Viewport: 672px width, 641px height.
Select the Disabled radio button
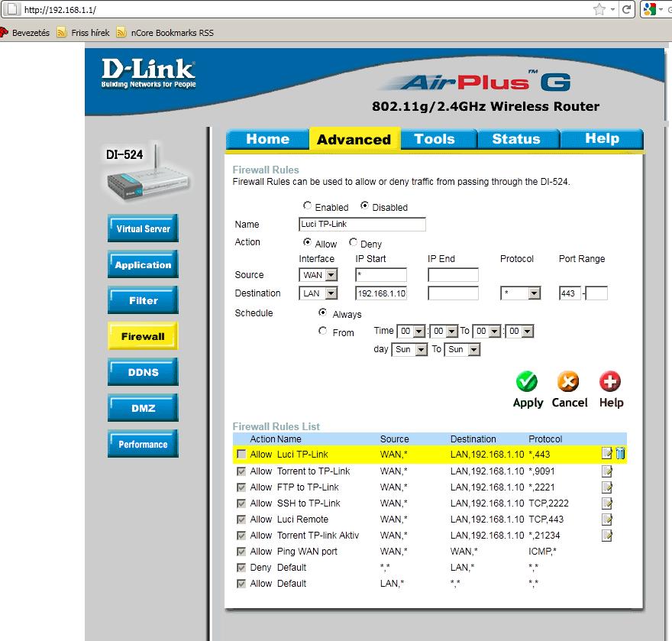[364, 206]
